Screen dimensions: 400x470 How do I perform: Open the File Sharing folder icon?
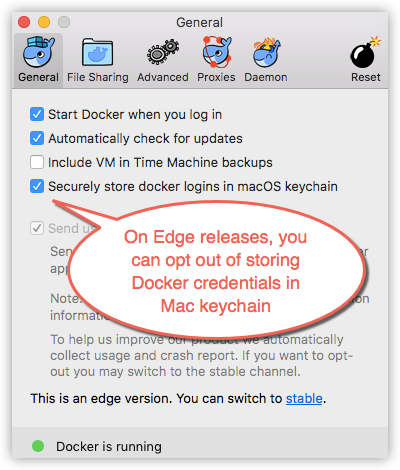(98, 52)
